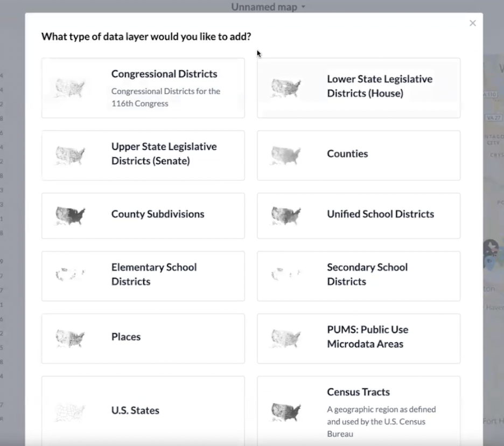Select the Congressional Districts layer title
Image resolution: width=504 pixels, height=446 pixels.
(164, 74)
